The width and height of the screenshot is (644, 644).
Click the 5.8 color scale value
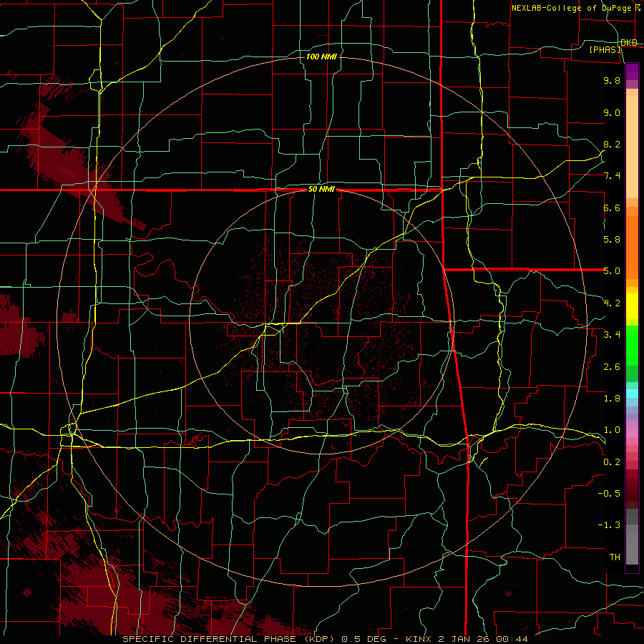click(612, 240)
